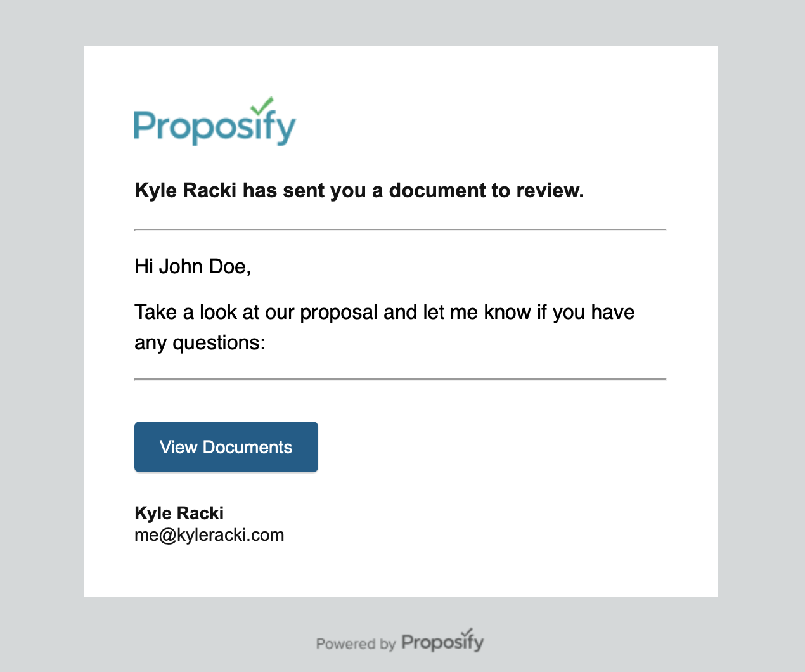This screenshot has height=672, width=805.
Task: Click the divider line below the heading
Action: click(x=401, y=229)
